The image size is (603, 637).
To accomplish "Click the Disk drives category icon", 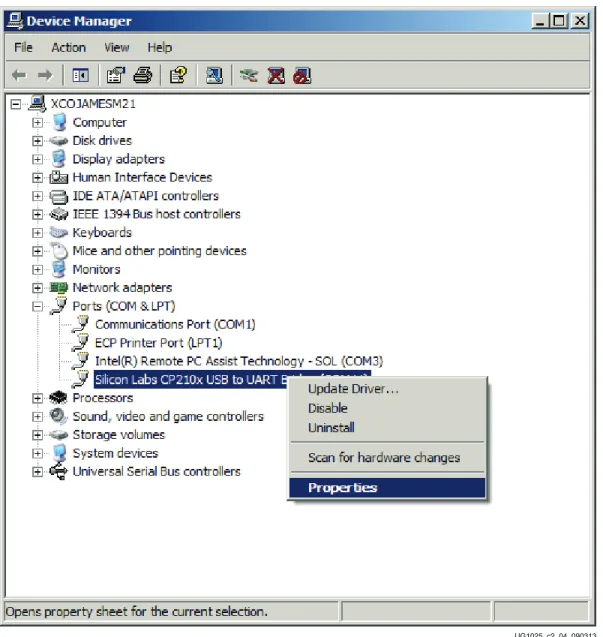I will click(59, 141).
